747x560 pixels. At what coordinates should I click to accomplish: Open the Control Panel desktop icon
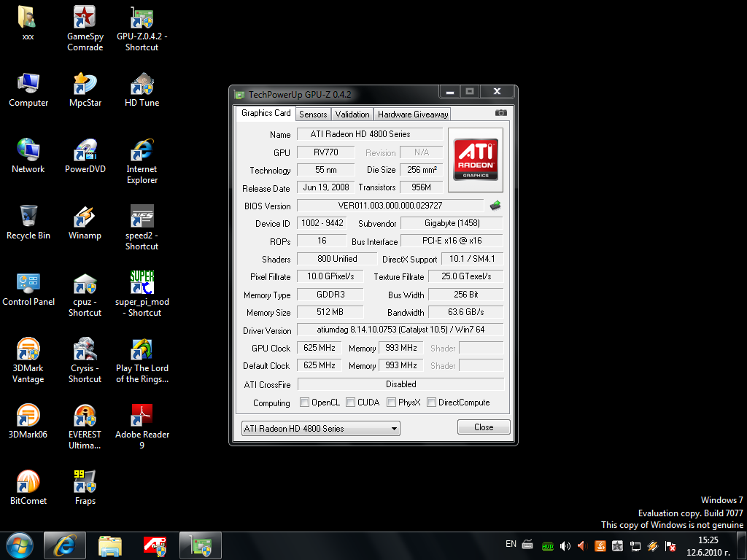click(x=28, y=289)
